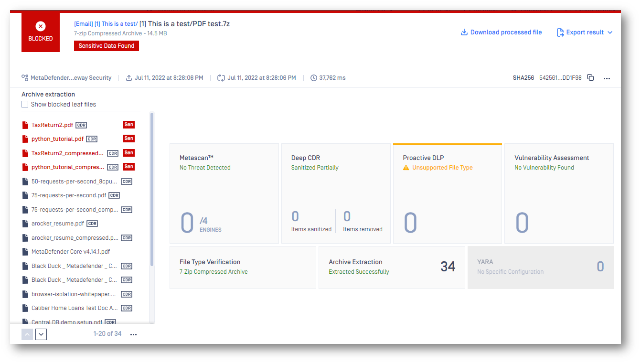
Task: Click the archive file list scrollbar
Action: [x=152, y=189]
